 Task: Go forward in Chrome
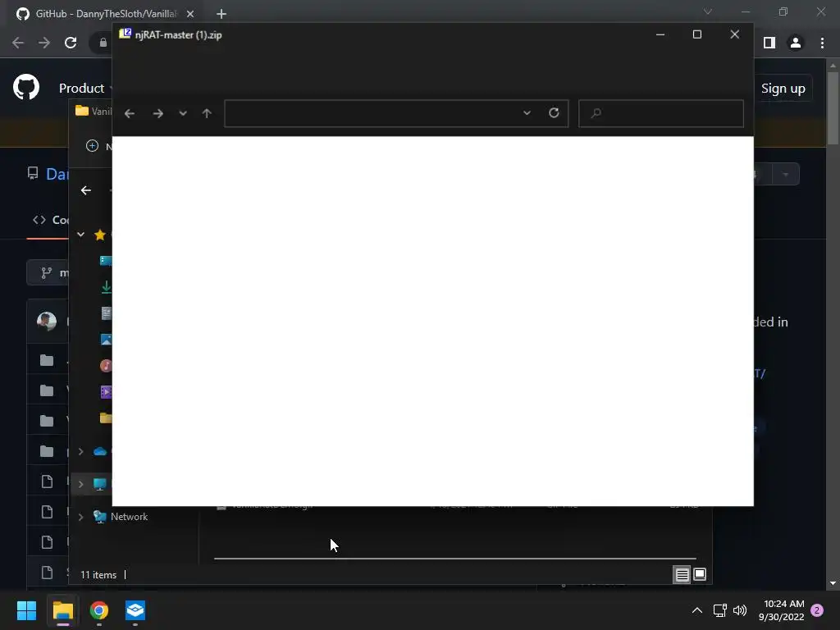[x=44, y=43]
